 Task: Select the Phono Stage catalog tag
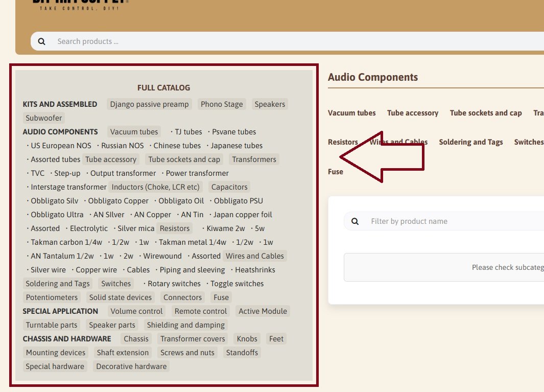click(222, 104)
